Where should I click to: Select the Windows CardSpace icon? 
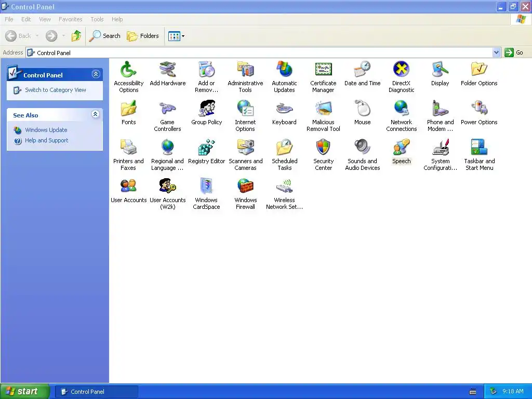[x=206, y=194]
